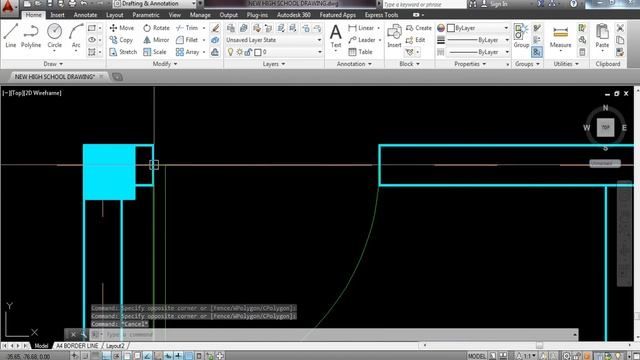
Task: Toggle layer 0 lock icon
Action: tap(248, 52)
